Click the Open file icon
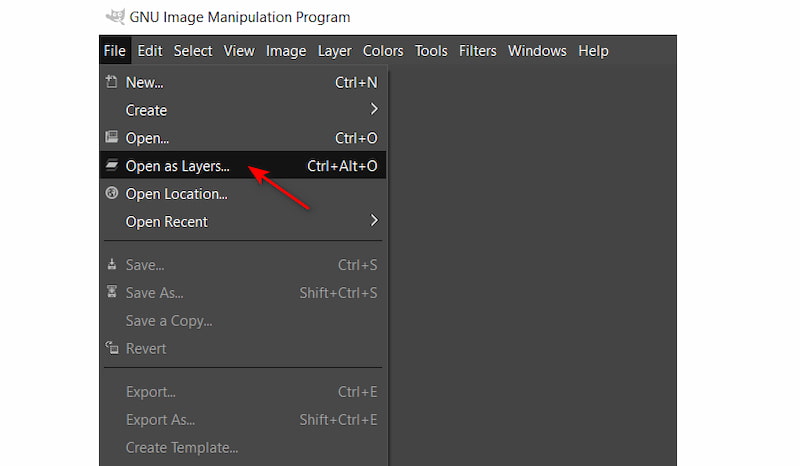Image resolution: width=800 pixels, height=466 pixels. click(x=112, y=138)
